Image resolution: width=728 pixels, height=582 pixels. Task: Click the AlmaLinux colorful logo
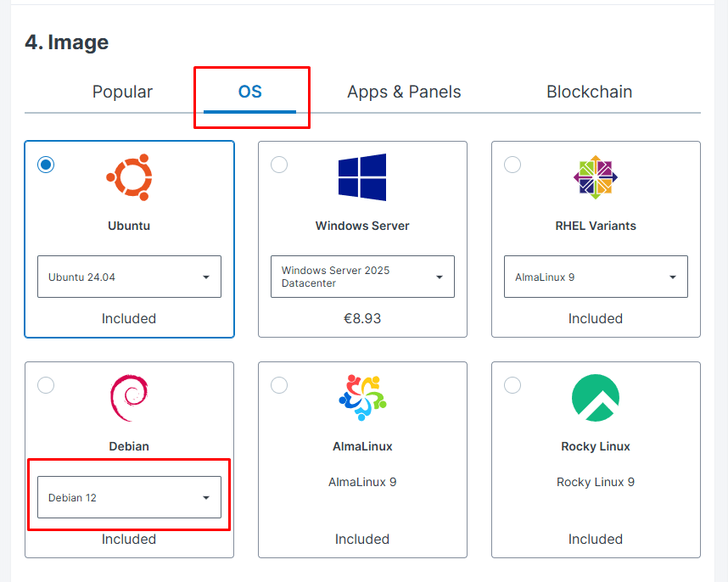[362, 398]
